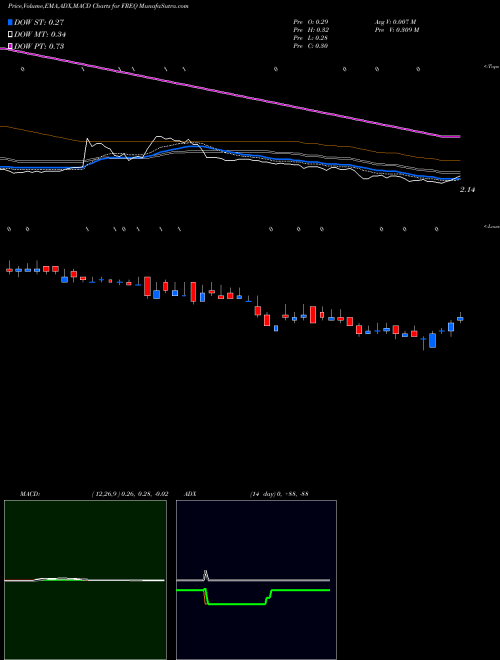Click inside the dark blue ADX chart panel
The height and width of the screenshot is (660, 500).
[256, 580]
